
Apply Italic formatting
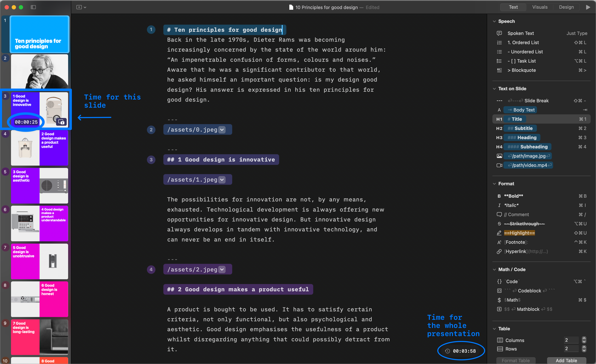(541, 205)
